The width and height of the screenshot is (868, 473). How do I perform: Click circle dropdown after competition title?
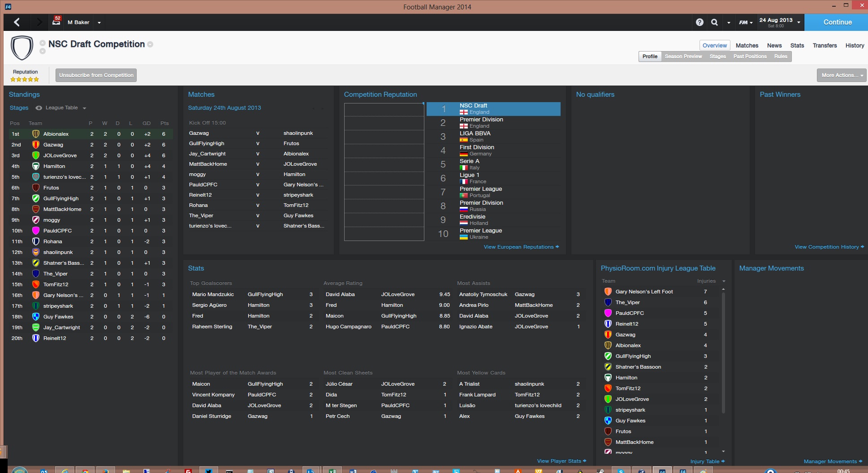pos(150,44)
